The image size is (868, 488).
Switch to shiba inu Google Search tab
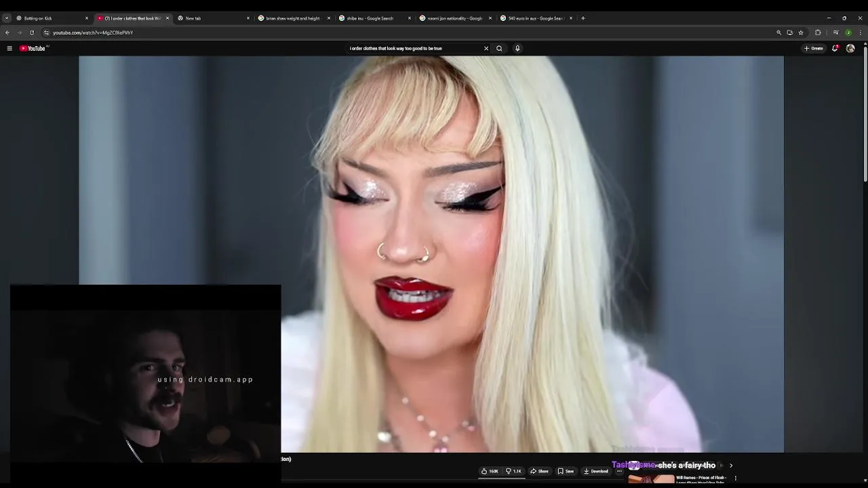click(x=374, y=18)
